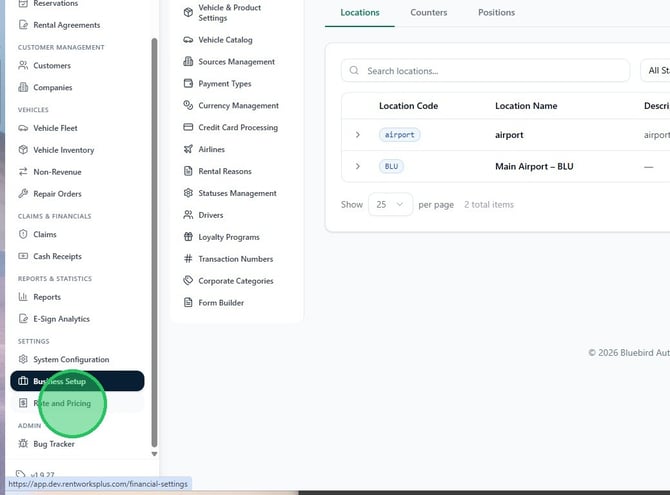Click the Claims shield icon
The image size is (670, 495).
pos(23,234)
